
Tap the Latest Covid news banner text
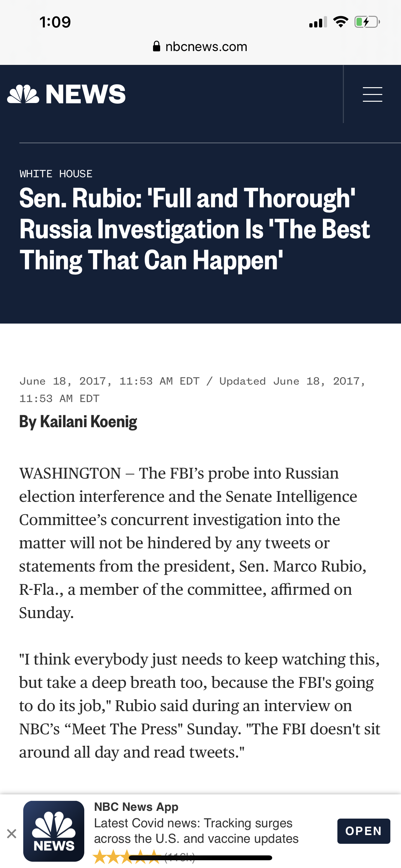tap(196, 831)
